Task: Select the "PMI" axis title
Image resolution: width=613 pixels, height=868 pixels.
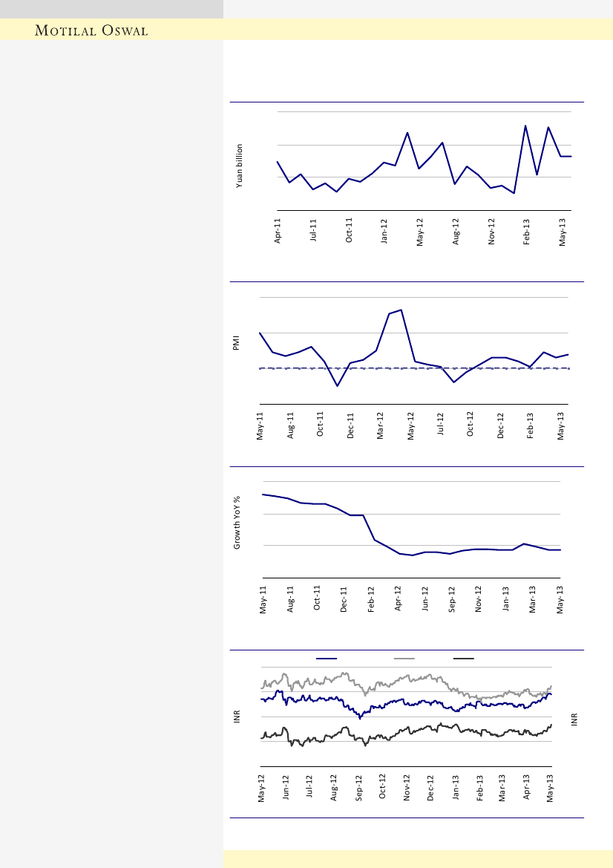Action: point(236,344)
